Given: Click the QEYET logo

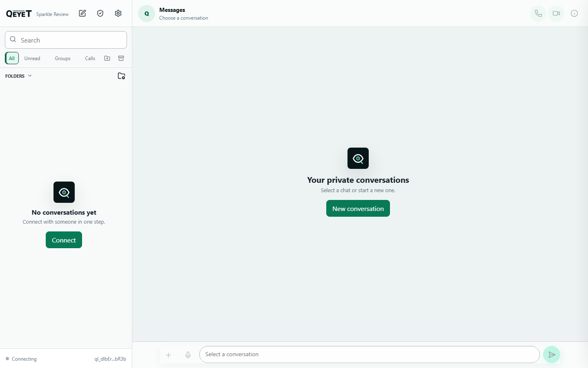Looking at the screenshot, I should [19, 14].
